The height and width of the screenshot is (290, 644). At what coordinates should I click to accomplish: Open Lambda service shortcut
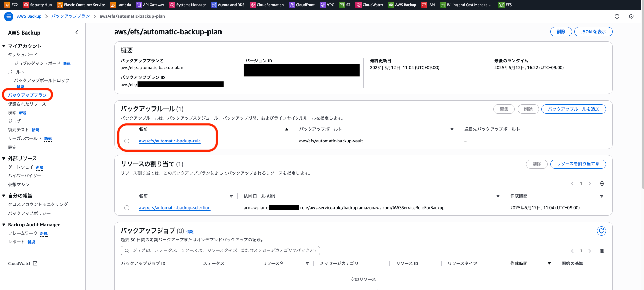click(121, 5)
